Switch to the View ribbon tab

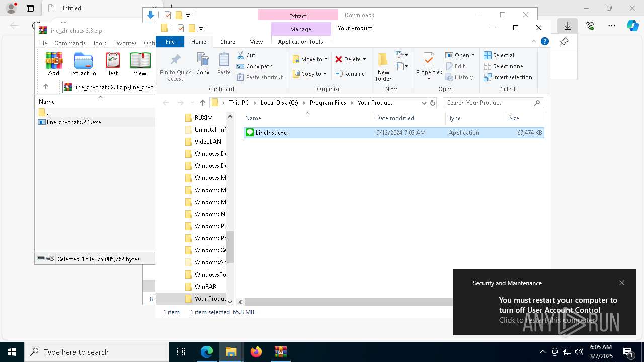point(256,42)
